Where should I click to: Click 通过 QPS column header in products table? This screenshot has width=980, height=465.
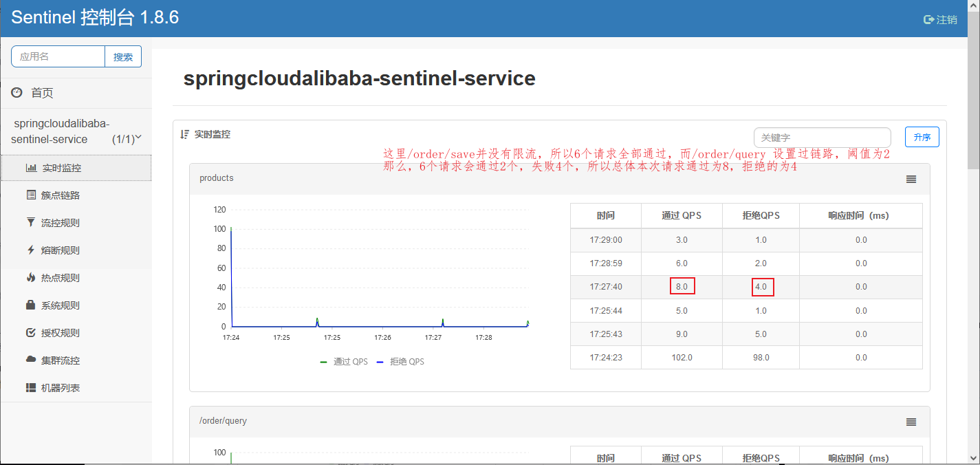click(x=682, y=215)
